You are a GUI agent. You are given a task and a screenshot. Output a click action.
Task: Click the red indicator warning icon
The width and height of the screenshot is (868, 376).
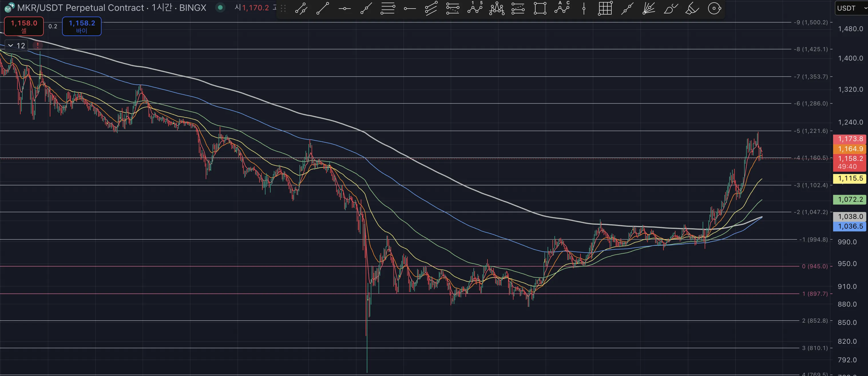pyautogui.click(x=38, y=45)
